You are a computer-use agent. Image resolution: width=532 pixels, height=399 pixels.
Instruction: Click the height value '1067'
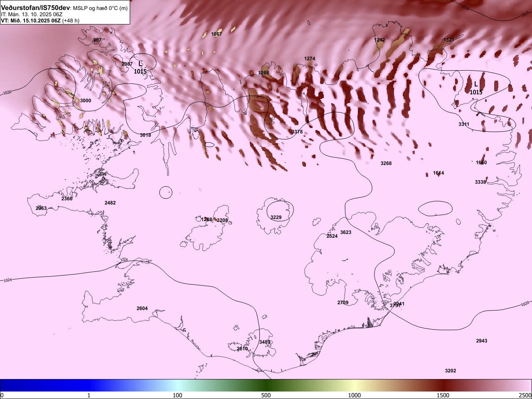click(x=217, y=34)
